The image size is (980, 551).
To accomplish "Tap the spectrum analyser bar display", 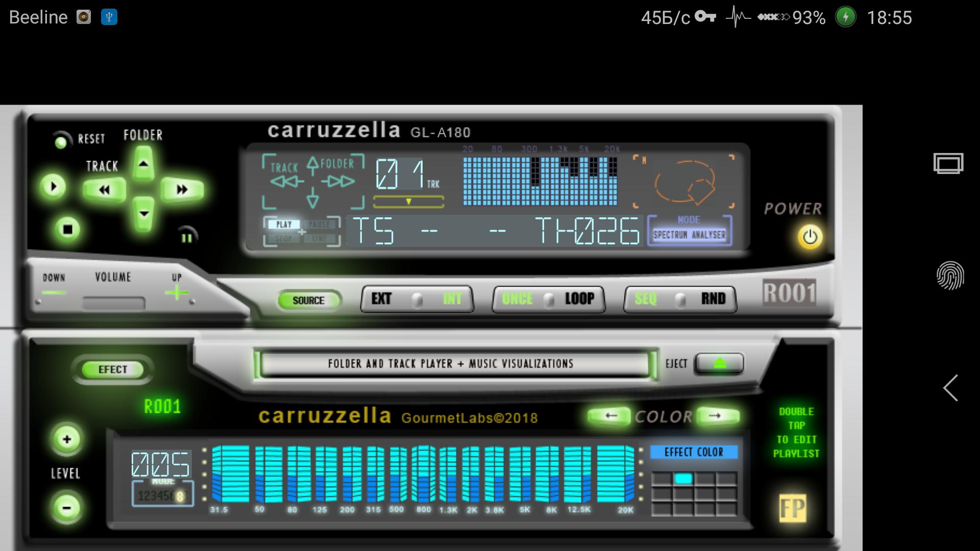I will coord(540,181).
